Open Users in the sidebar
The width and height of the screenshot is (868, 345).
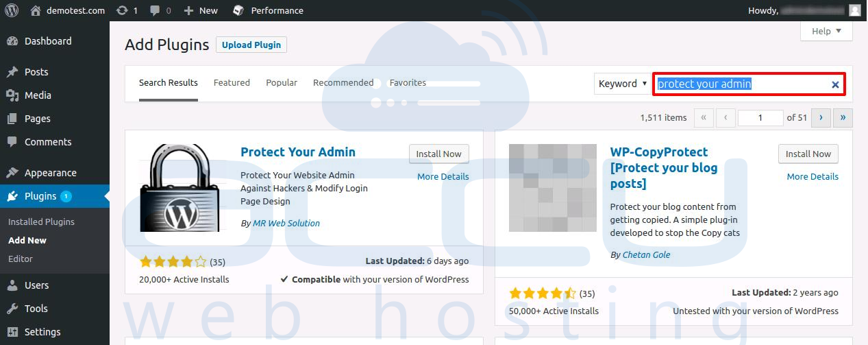(x=55, y=285)
